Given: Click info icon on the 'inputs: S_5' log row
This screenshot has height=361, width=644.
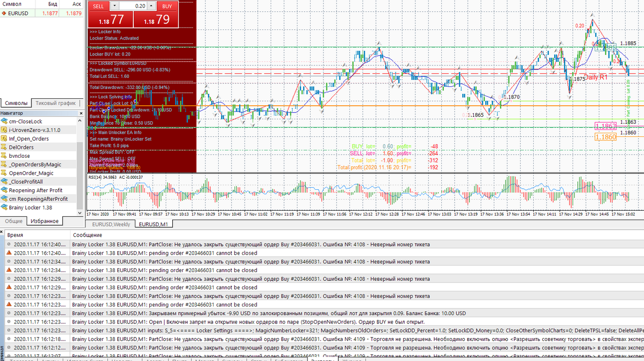Looking at the screenshot, I should (9, 331).
